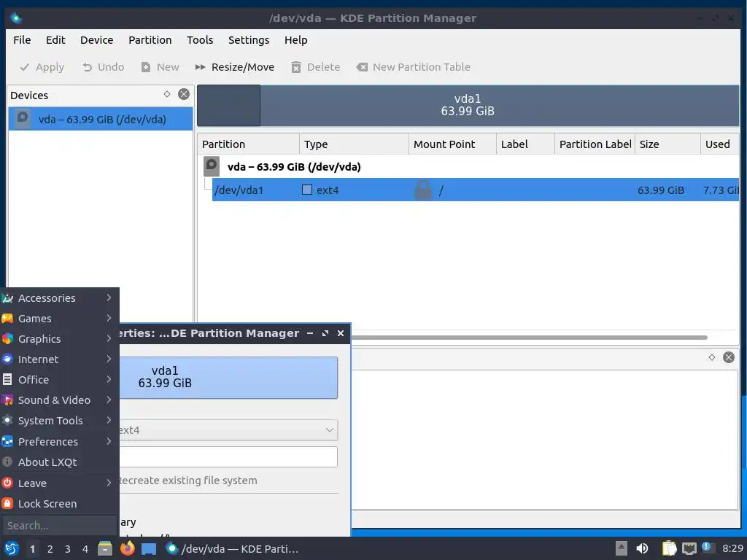Expand the Leave submenu
This screenshot has height=560, width=747.
coord(60,483)
